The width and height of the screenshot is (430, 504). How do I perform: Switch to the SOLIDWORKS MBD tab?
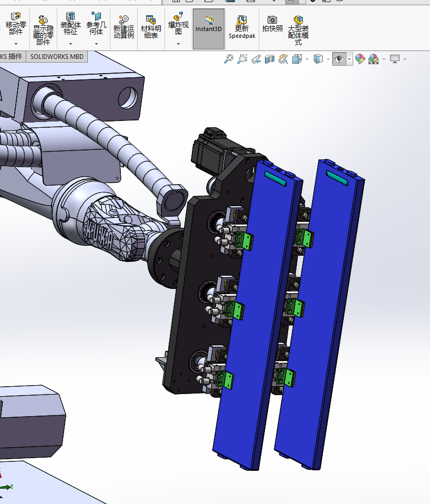point(57,57)
